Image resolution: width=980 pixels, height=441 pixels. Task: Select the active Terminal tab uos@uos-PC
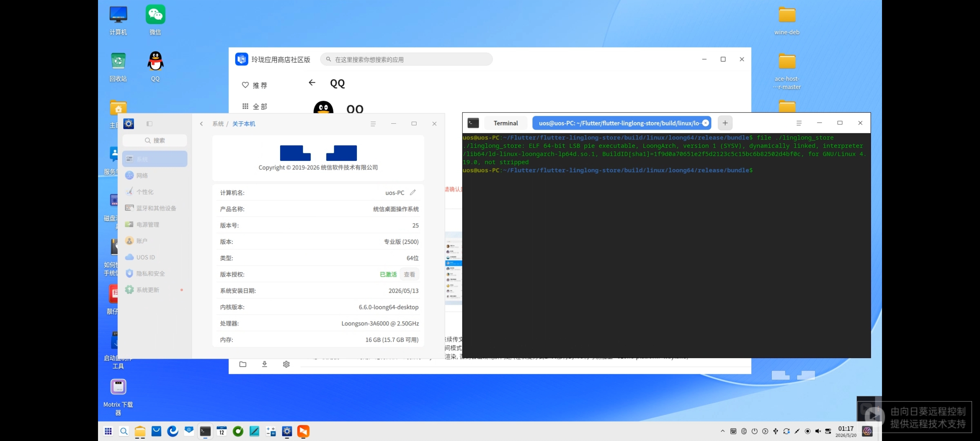622,123
